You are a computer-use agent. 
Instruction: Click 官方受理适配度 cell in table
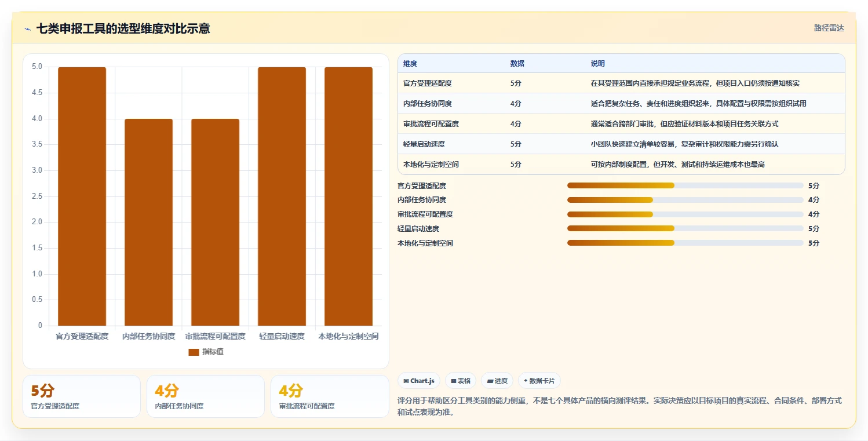pos(428,83)
